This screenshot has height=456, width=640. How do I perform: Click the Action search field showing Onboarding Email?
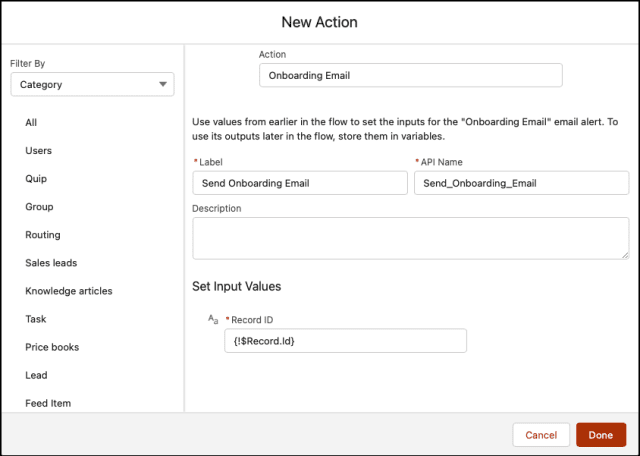411,75
